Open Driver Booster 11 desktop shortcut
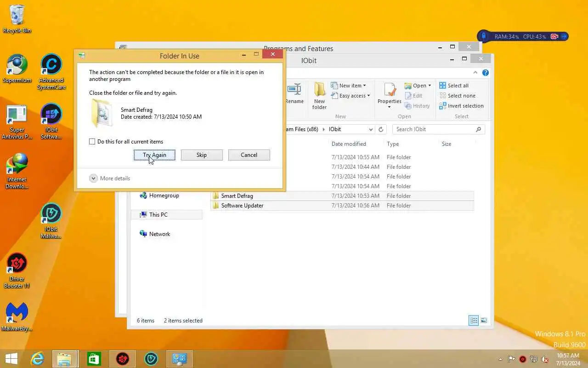This screenshot has height=368, width=588. click(17, 271)
